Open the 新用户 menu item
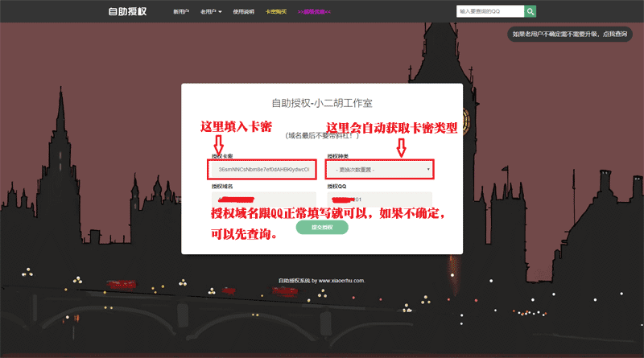This screenshot has width=644, height=358. coord(181,11)
